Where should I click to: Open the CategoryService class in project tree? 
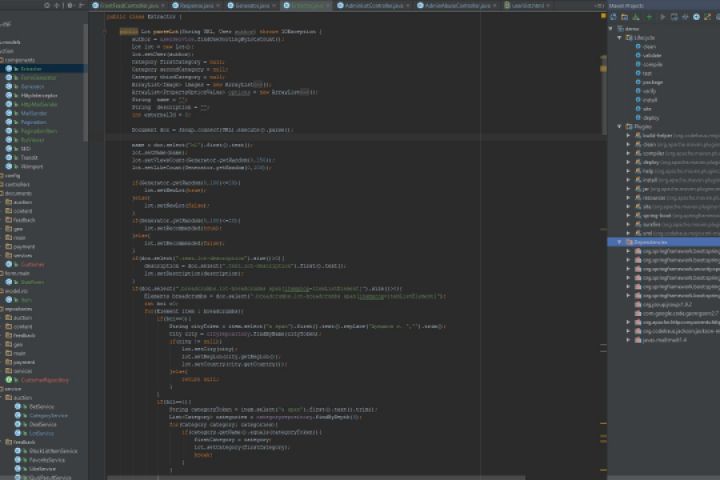tap(47, 415)
